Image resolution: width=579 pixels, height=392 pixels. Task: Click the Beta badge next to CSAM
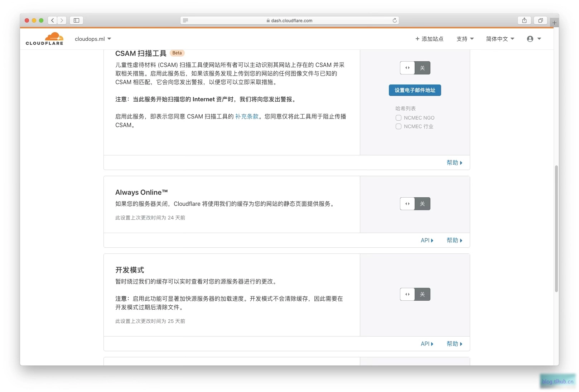(177, 53)
